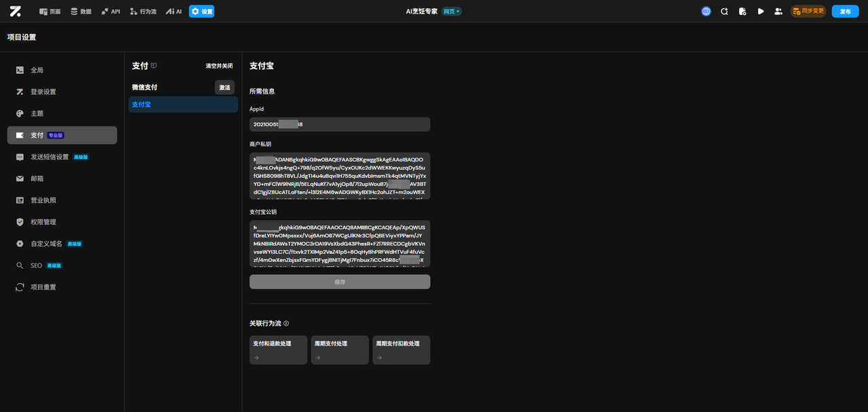The image size is (868, 412).
Task: Open 项目重置 project reset
Action: 62,287
